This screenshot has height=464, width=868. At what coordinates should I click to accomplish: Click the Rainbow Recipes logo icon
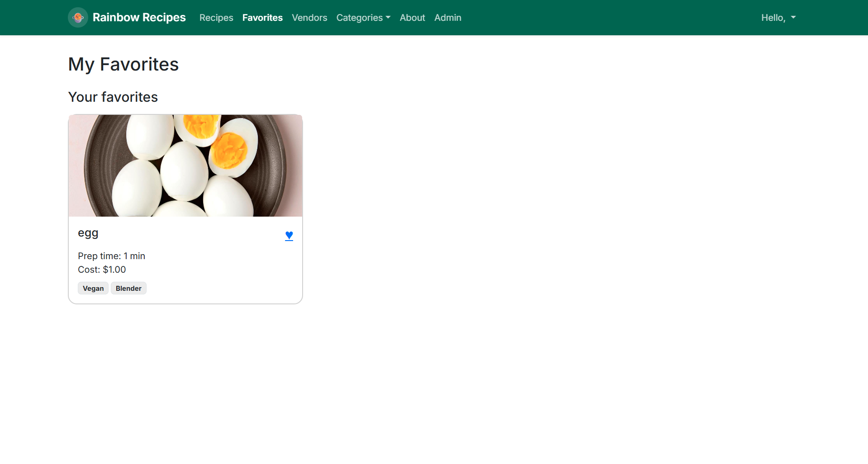click(78, 18)
